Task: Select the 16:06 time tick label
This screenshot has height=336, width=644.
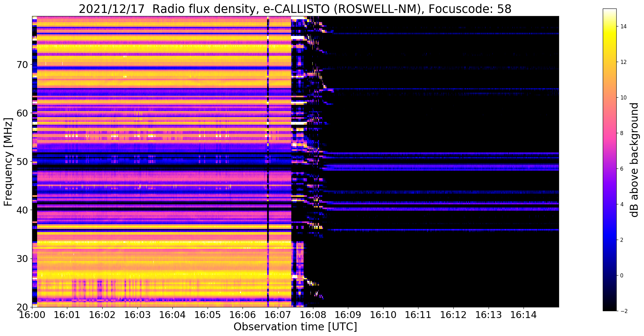Action: [x=243, y=315]
